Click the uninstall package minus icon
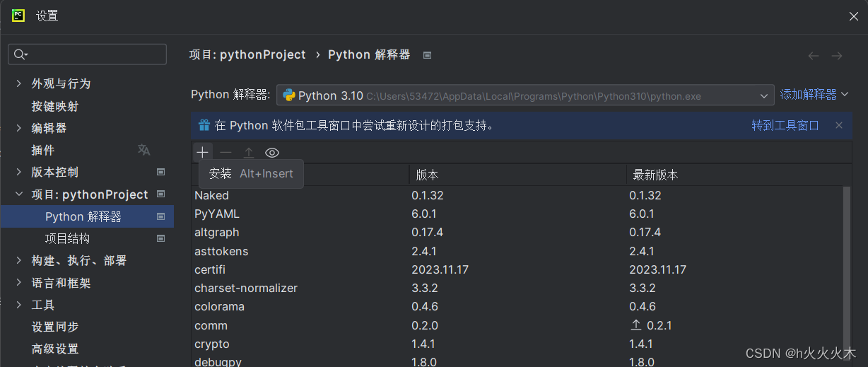Viewport: 868px width, 367px height. coord(225,152)
